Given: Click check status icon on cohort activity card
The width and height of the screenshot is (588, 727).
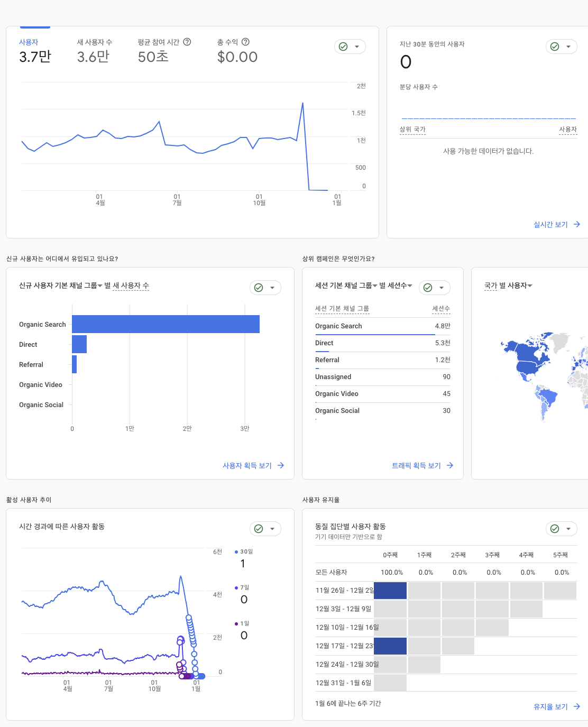Looking at the screenshot, I should (555, 529).
